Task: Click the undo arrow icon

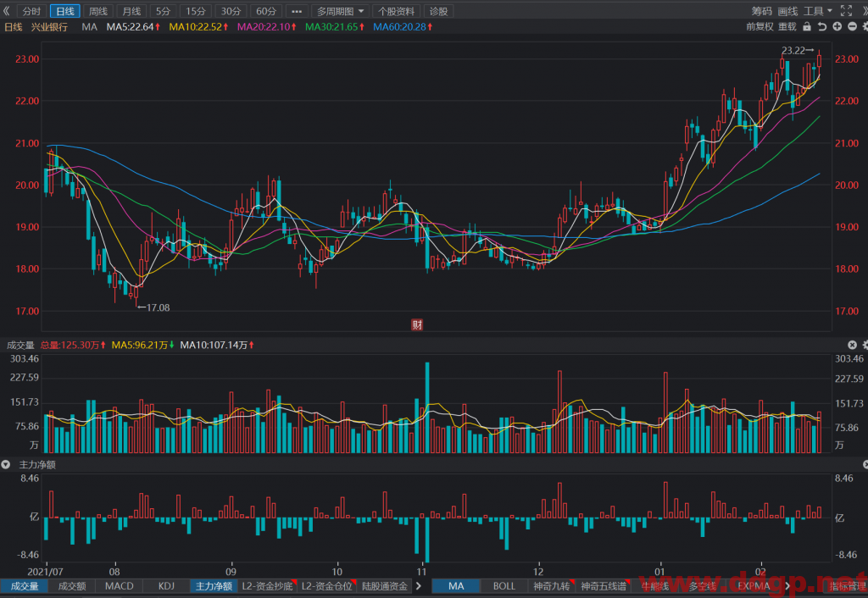Action: 822,26
